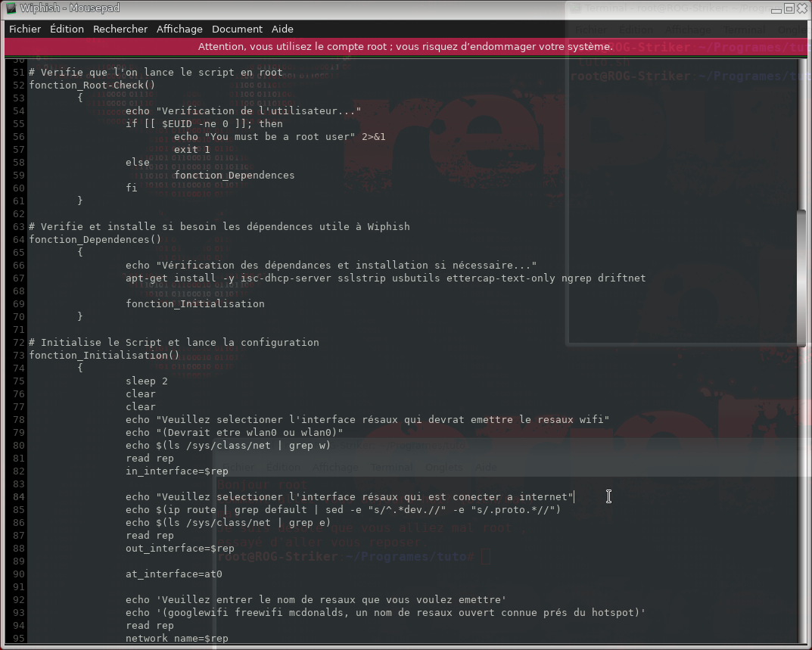812x650 pixels.
Task: Click line number 89 in the gutter
Action: [19, 561]
